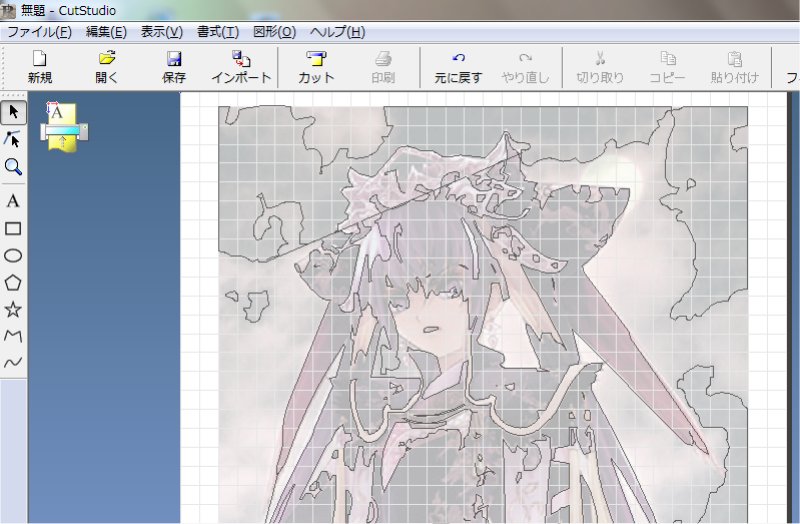Open the 図形(O) menu

point(274,32)
